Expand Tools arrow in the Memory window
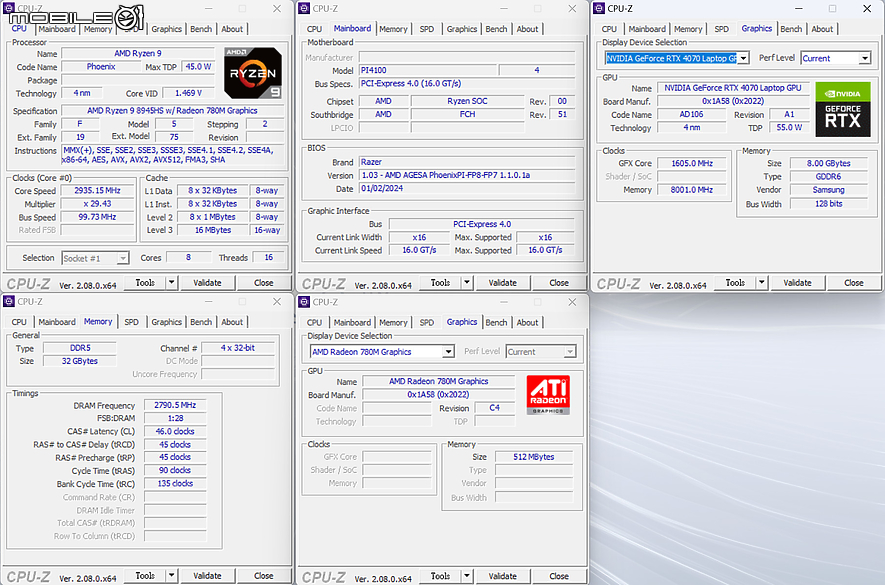 pyautogui.click(x=171, y=575)
